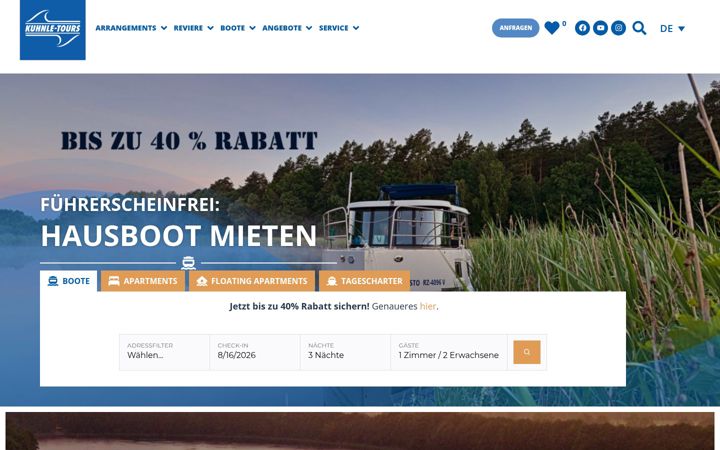Click the Kuhnle-Tours logo

(x=53, y=30)
